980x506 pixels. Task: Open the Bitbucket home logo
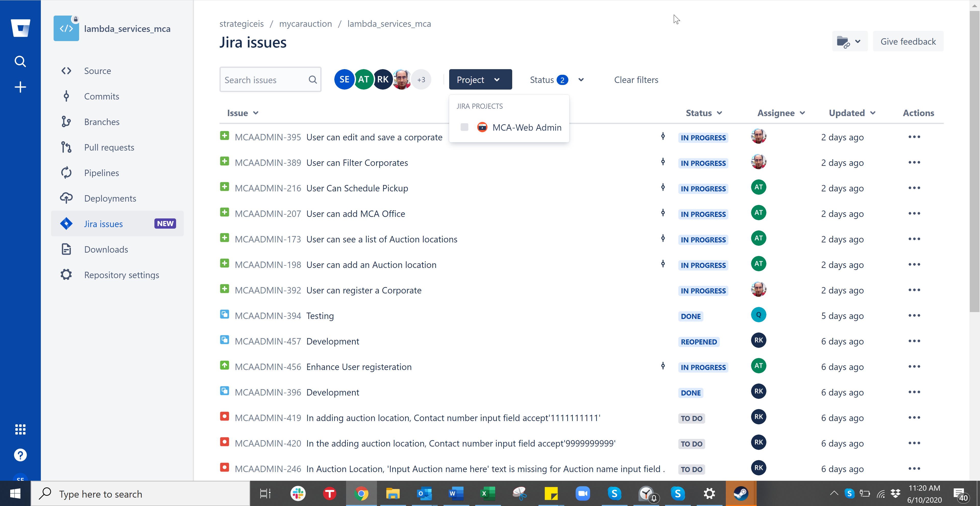pyautogui.click(x=20, y=28)
